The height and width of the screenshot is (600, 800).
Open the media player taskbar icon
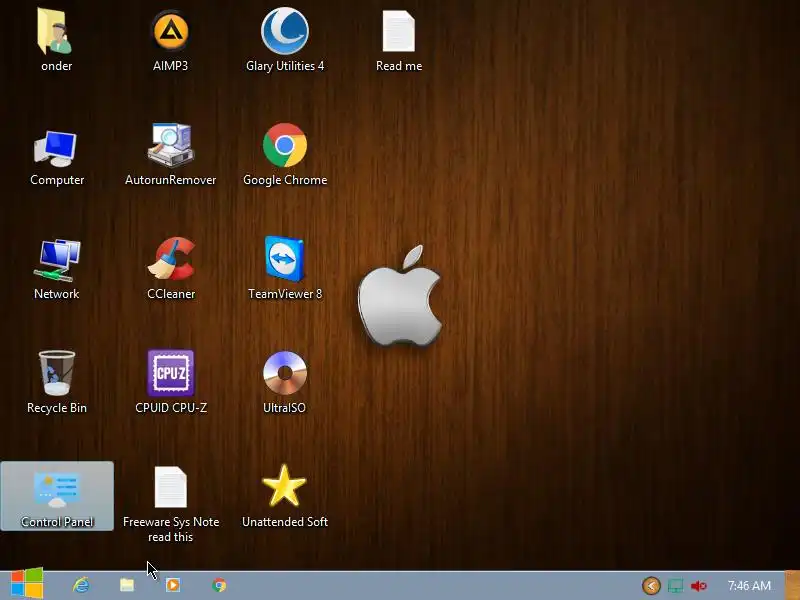click(x=172, y=585)
